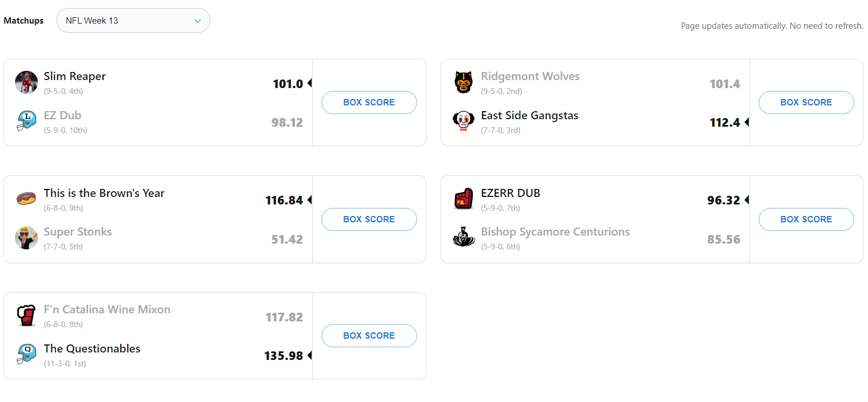This screenshot has height=402, width=868.
Task: View box score for Super Stonks matchup
Action: [x=369, y=219]
